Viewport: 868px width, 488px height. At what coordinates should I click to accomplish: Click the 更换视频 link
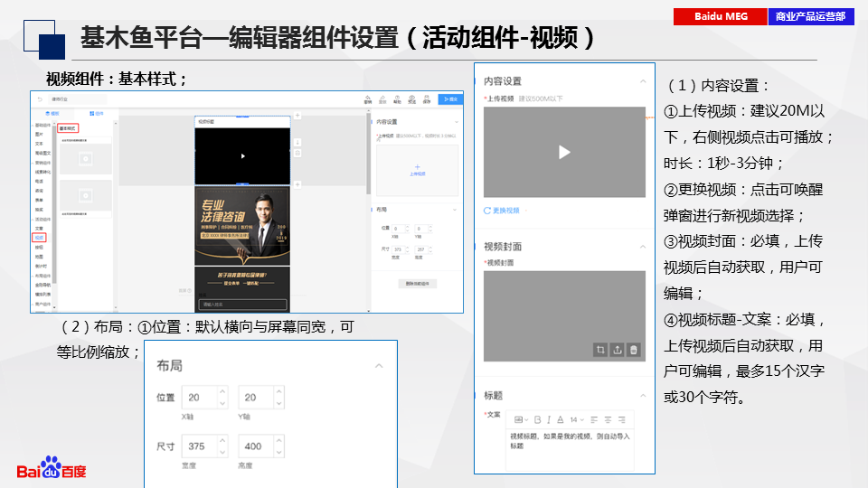point(502,211)
